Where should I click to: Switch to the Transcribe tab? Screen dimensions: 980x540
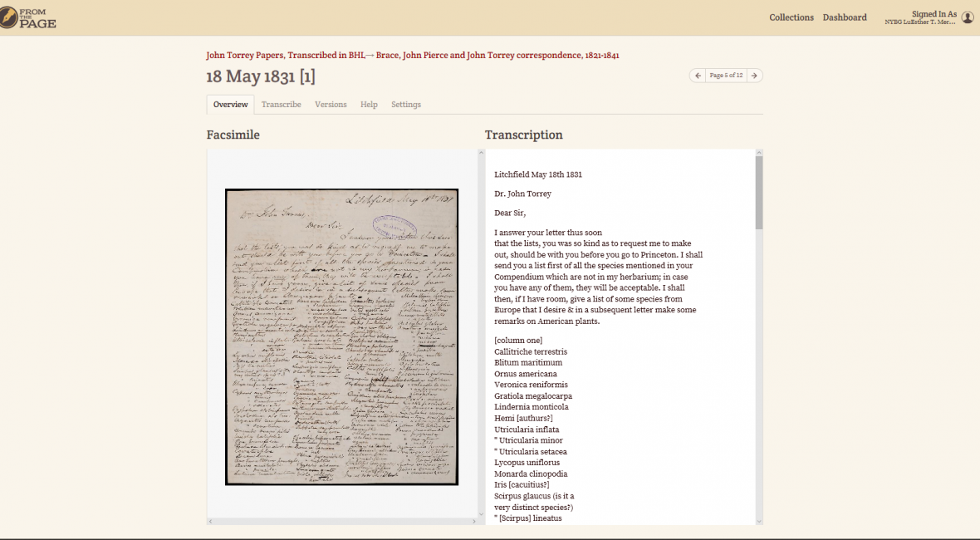(281, 105)
